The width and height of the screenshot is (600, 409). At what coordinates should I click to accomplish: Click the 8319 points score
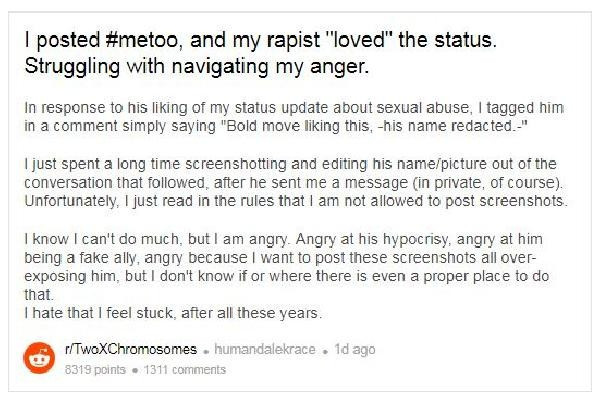(95, 370)
